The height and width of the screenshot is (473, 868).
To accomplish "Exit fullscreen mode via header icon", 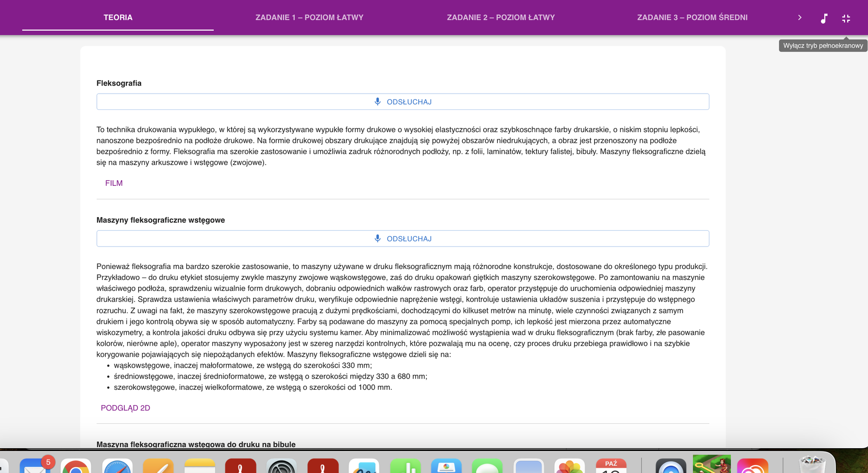I will 846,18.
